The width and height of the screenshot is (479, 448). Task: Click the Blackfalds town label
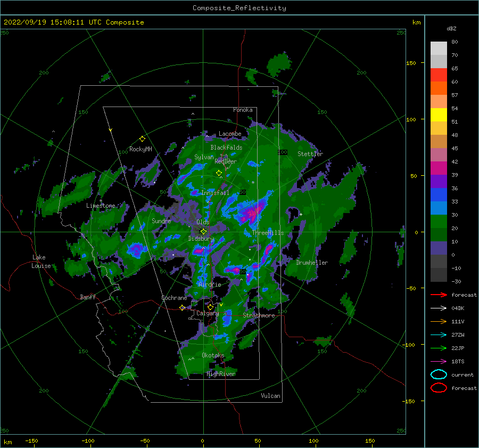[226, 148]
